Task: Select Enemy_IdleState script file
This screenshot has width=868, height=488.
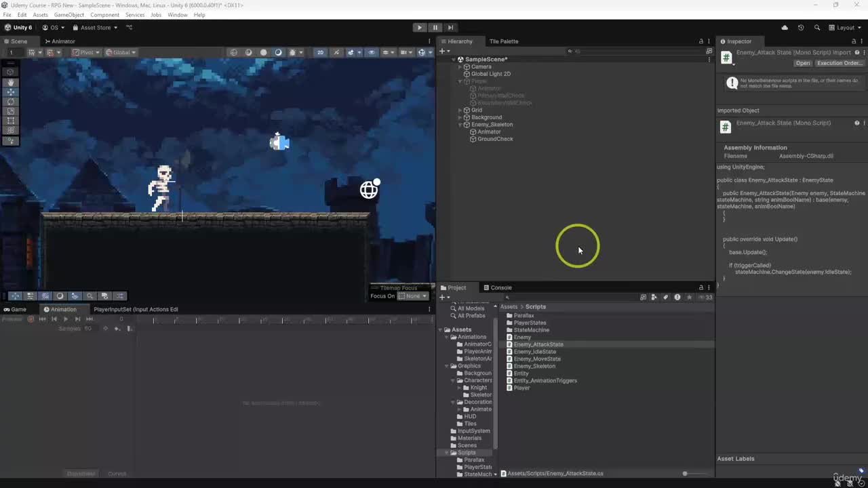Action: point(534,352)
